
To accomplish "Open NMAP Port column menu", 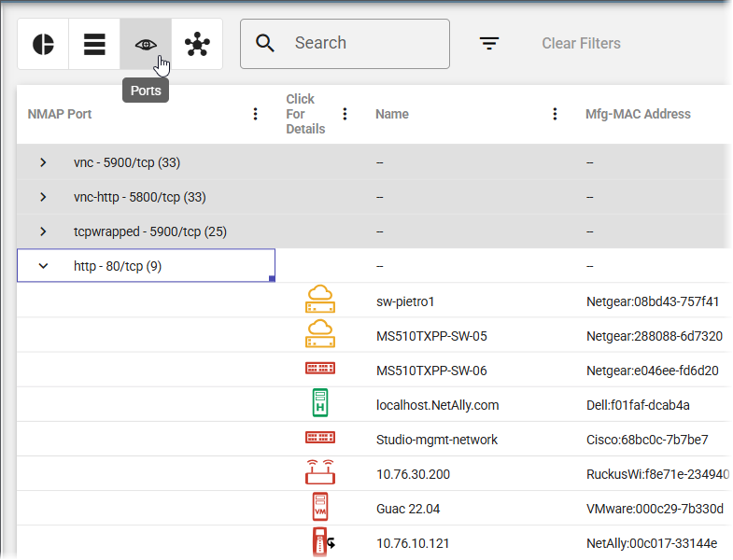I will [255, 114].
